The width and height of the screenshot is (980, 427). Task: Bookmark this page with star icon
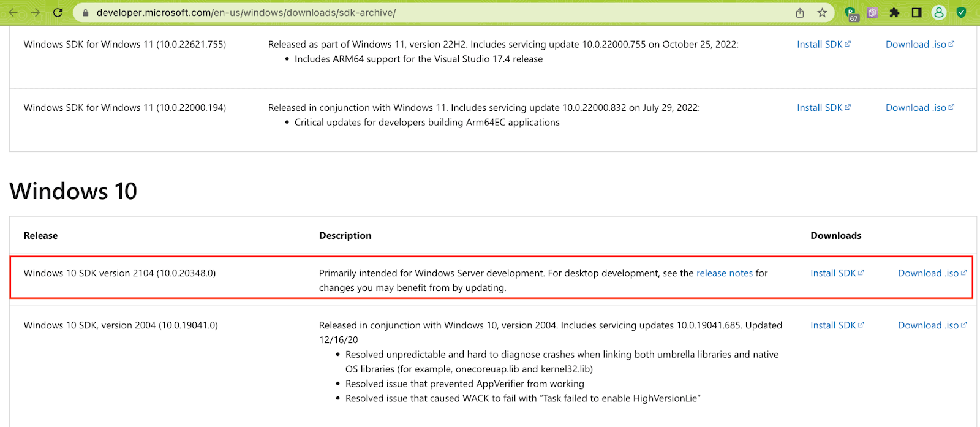pyautogui.click(x=822, y=13)
